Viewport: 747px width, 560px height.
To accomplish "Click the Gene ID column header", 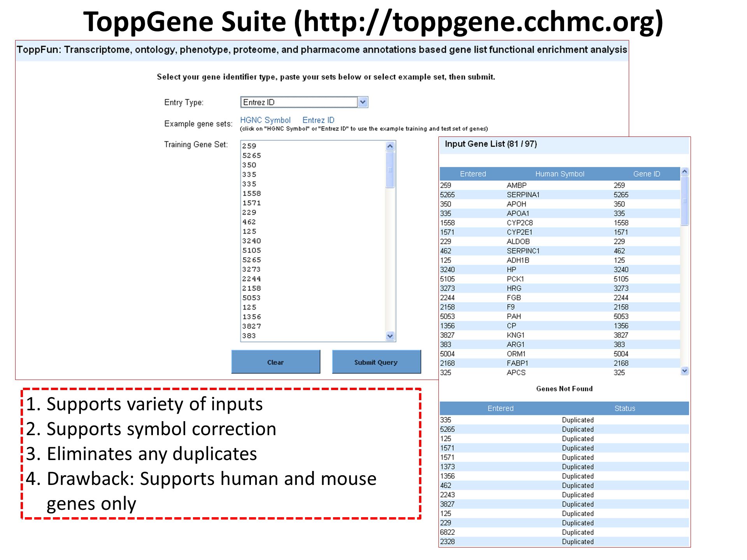I will point(647,174).
